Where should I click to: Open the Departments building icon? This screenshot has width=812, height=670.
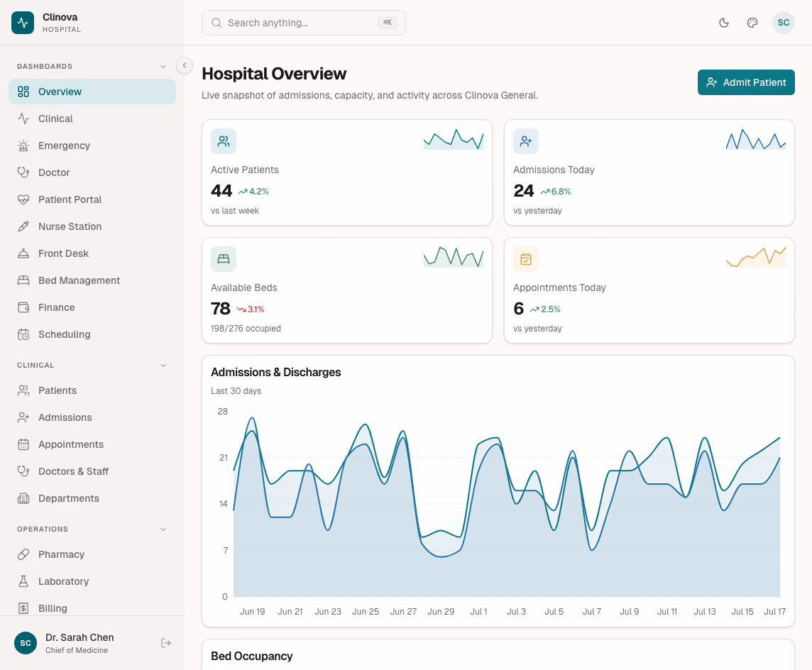click(x=23, y=498)
